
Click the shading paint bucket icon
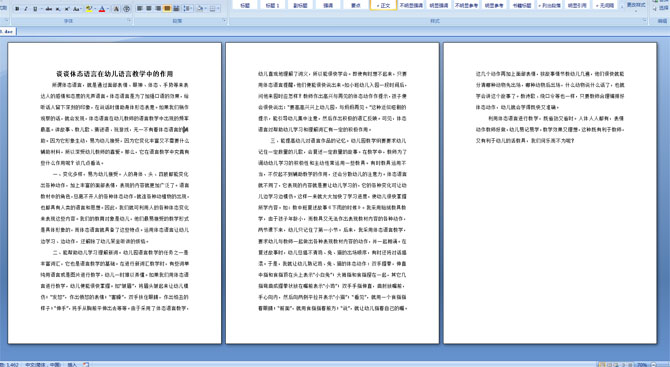point(200,8)
